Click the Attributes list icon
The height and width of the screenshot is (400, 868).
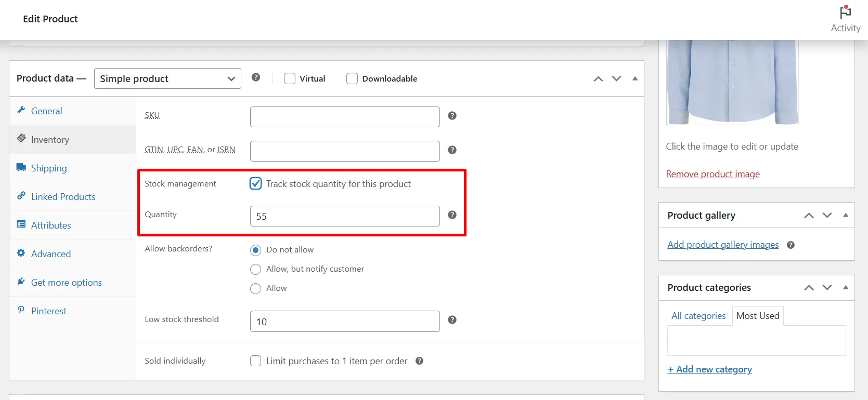(21, 224)
